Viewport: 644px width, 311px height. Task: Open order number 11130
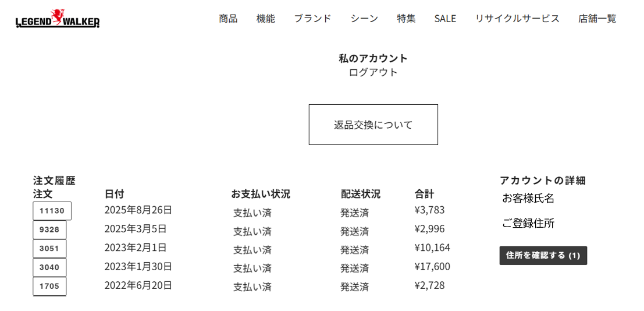[x=52, y=211]
